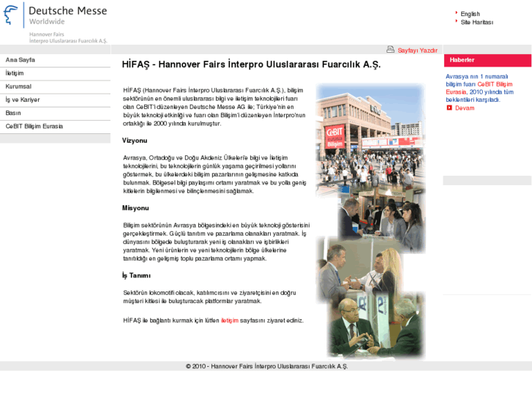Click the İş Tanımı heading

pyautogui.click(x=136, y=275)
